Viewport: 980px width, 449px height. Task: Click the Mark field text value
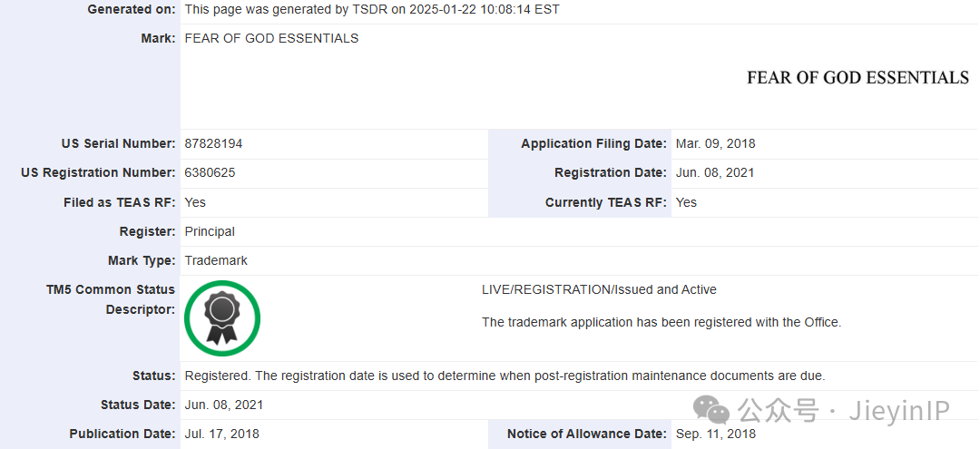tap(271, 38)
